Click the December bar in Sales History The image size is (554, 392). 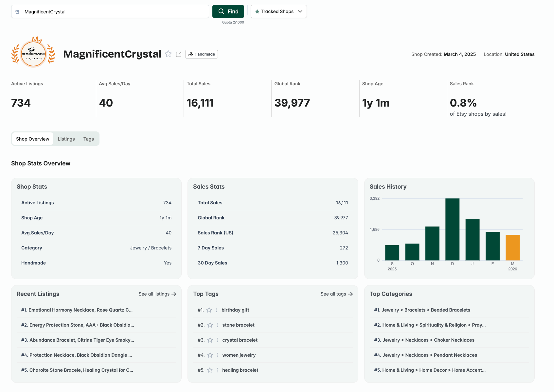[452, 229]
